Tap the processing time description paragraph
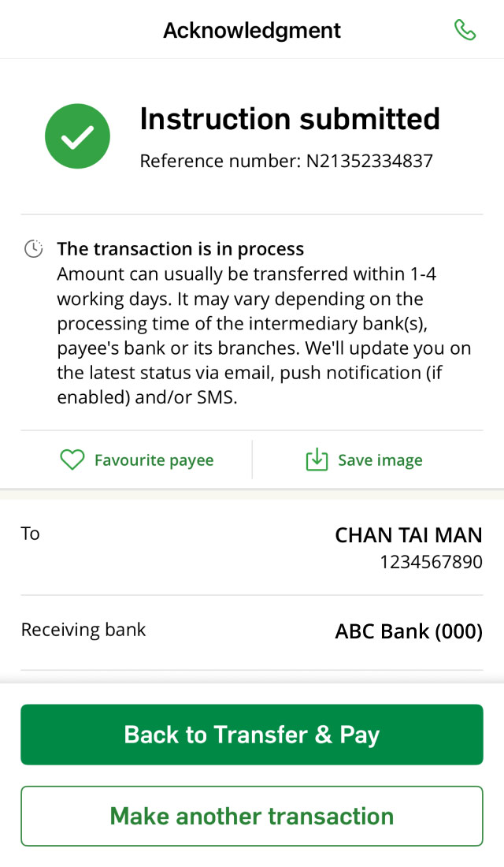Viewport: 504px width, 867px height. point(264,336)
